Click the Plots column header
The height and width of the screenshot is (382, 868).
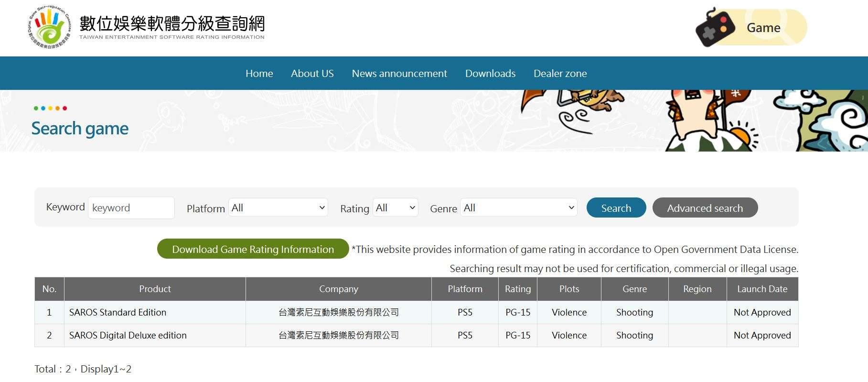tap(569, 289)
